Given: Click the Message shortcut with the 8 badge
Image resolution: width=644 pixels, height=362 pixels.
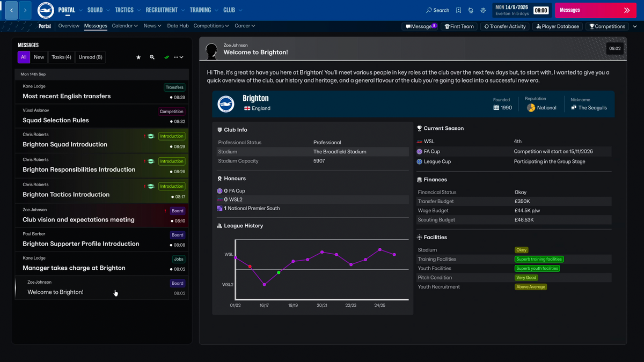Looking at the screenshot, I should click(x=420, y=26).
